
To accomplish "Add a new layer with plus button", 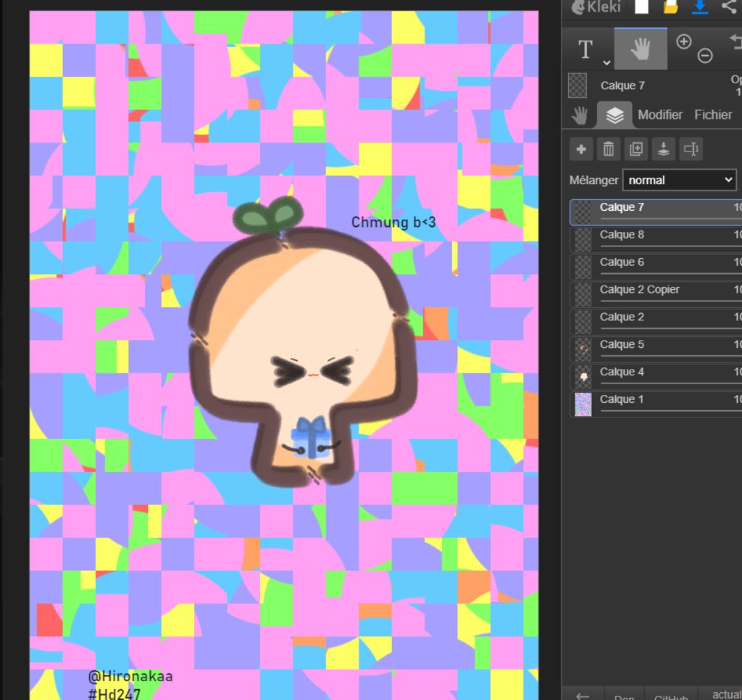I will [x=581, y=149].
